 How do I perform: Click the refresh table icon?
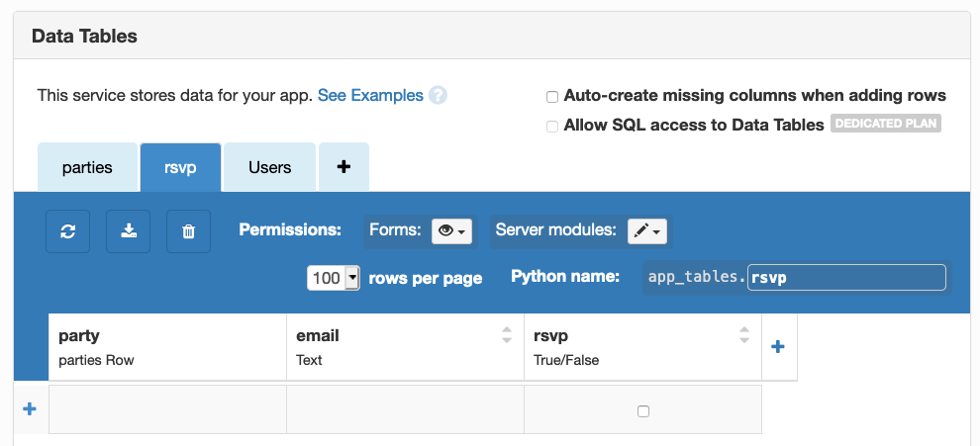click(67, 231)
